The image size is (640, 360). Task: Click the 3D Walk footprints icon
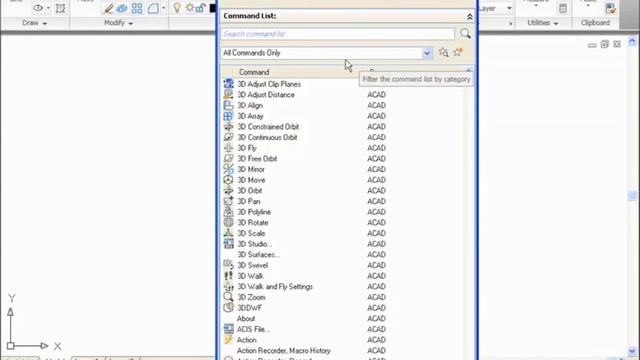pos(229,276)
